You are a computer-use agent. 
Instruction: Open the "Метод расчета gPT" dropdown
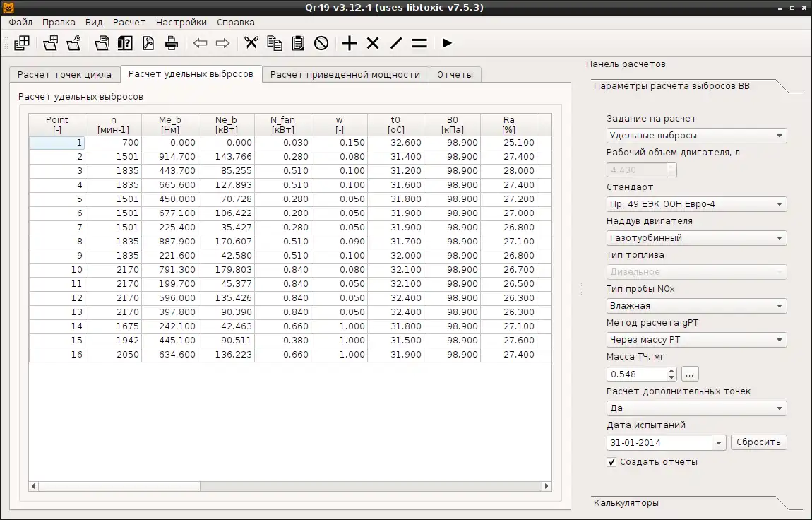696,340
